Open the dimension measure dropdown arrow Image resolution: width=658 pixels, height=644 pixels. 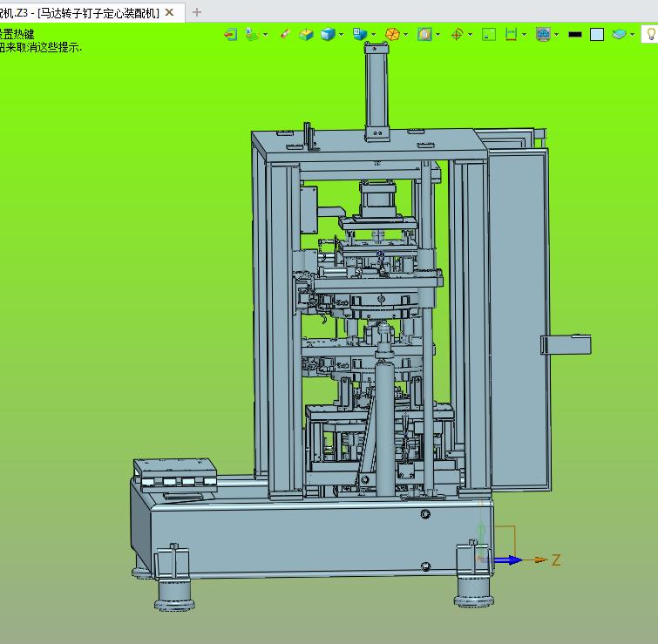pyautogui.click(x=524, y=34)
